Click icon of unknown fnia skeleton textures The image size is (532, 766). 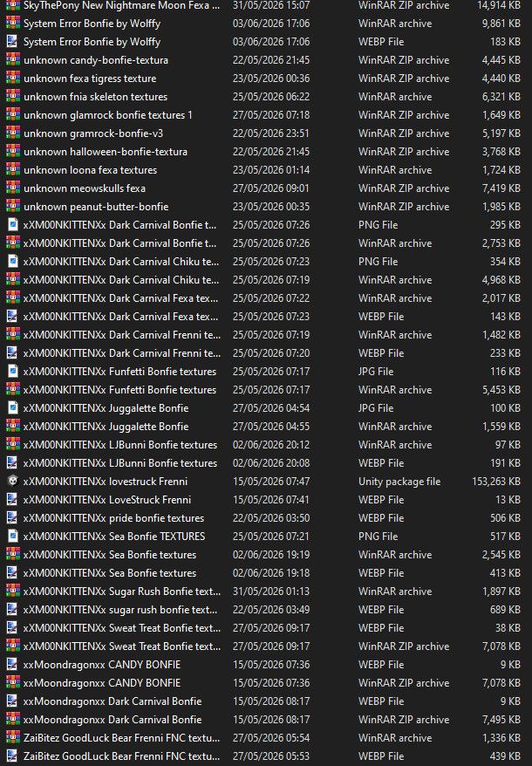(x=13, y=96)
